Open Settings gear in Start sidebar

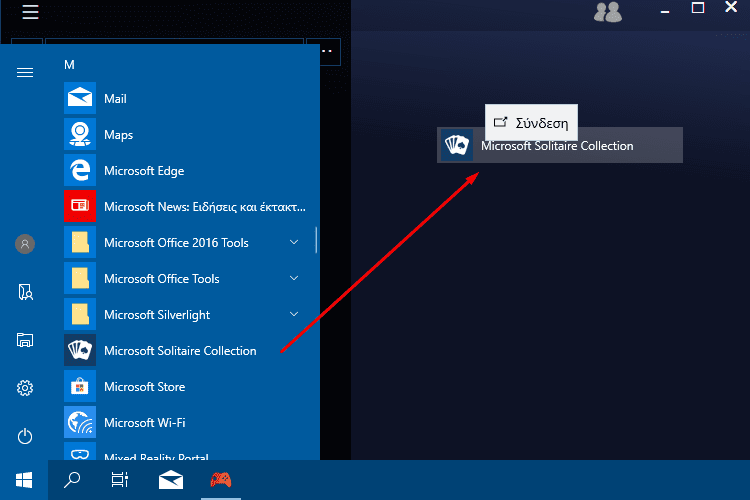[x=25, y=388]
